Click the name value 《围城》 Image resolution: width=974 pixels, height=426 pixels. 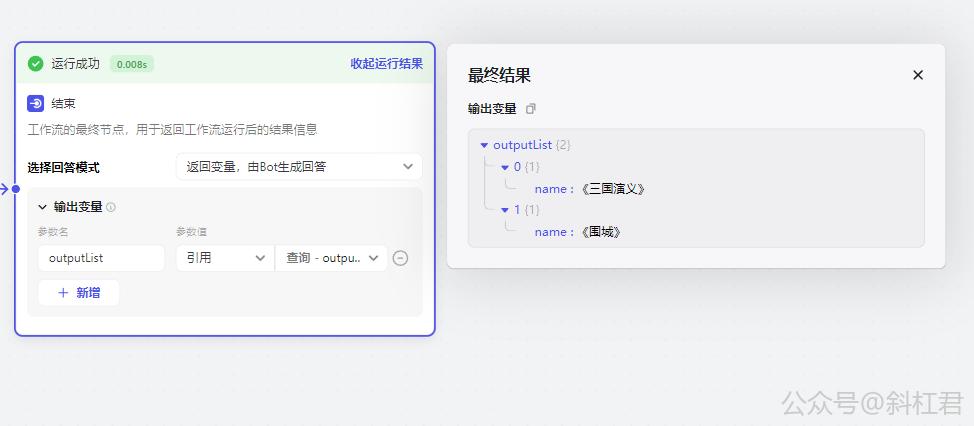click(601, 232)
